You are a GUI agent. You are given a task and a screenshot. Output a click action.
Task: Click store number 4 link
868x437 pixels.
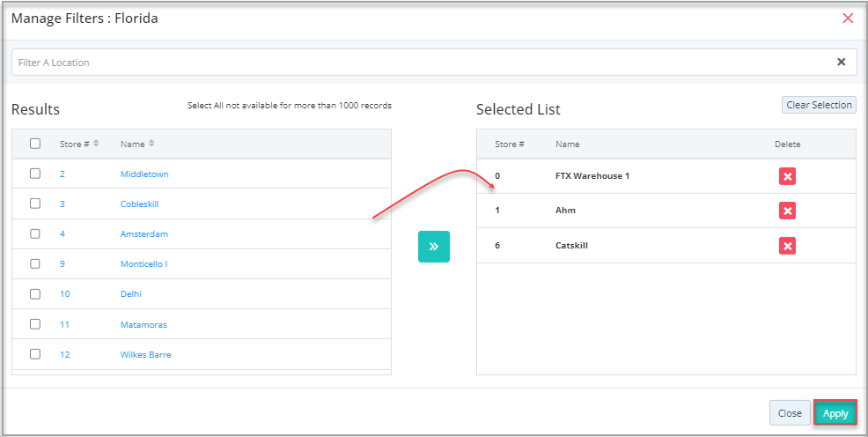[63, 233]
